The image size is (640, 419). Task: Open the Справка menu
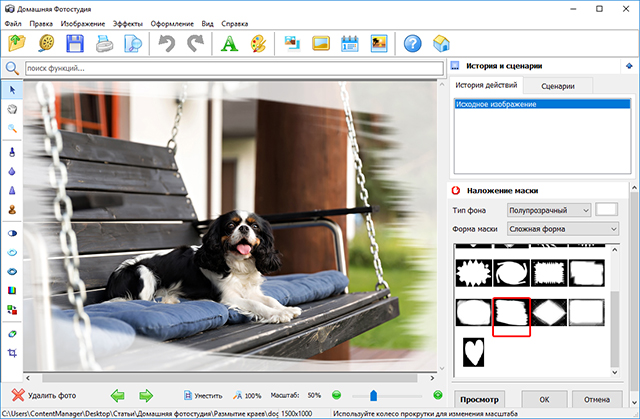[x=235, y=24]
